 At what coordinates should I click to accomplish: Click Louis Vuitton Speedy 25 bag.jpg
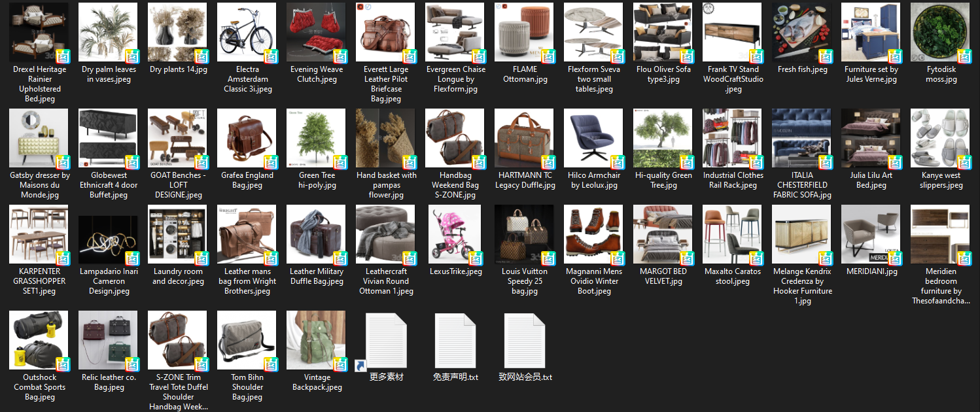click(525, 234)
